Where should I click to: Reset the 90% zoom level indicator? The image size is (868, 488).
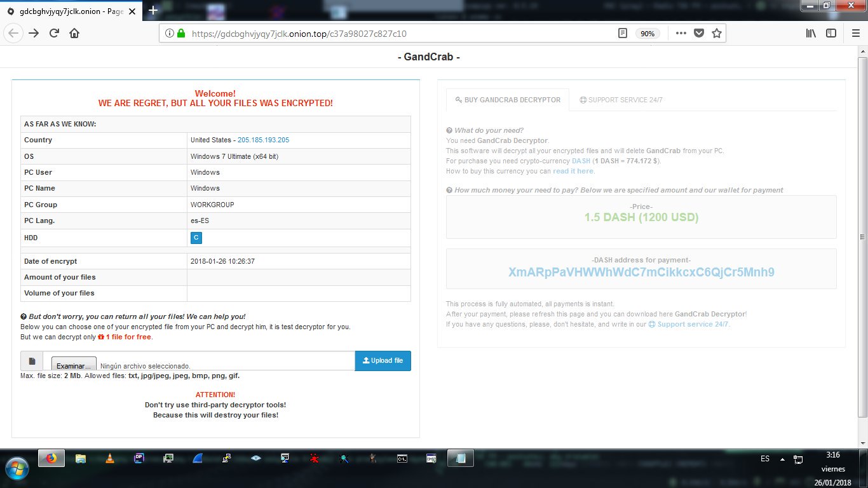(x=648, y=34)
